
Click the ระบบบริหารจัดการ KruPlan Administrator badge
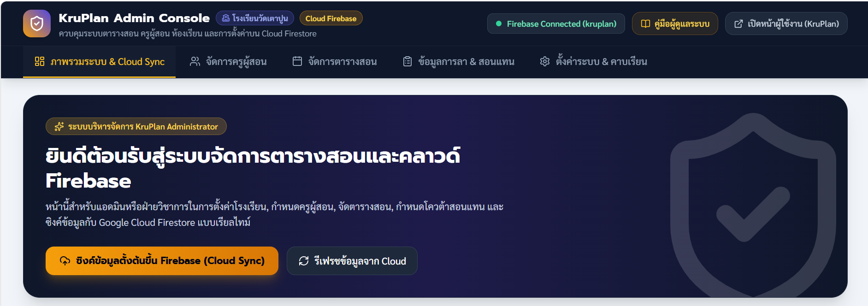point(136,126)
